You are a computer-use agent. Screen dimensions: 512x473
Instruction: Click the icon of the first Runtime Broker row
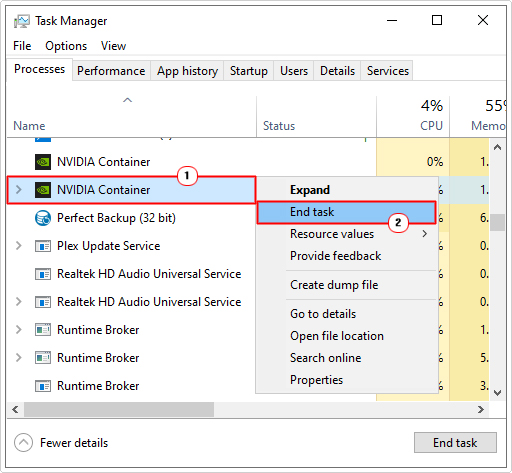coord(43,330)
